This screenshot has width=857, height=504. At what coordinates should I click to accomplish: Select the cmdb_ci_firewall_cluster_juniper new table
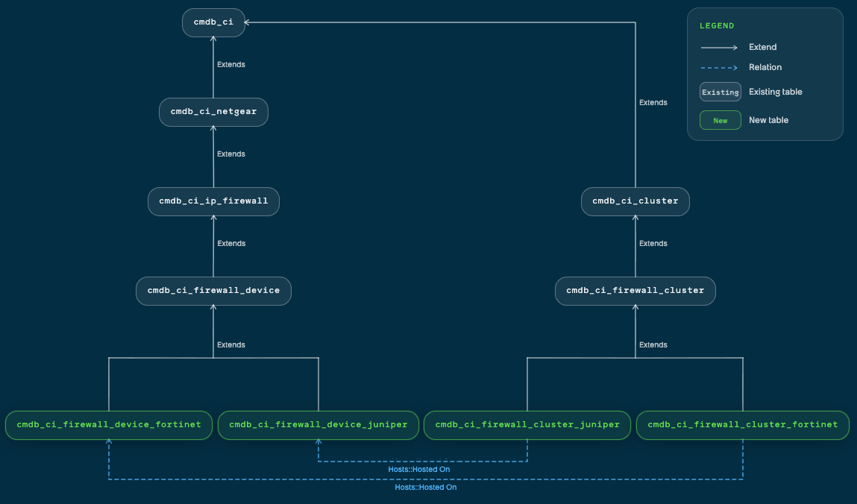[x=527, y=426]
